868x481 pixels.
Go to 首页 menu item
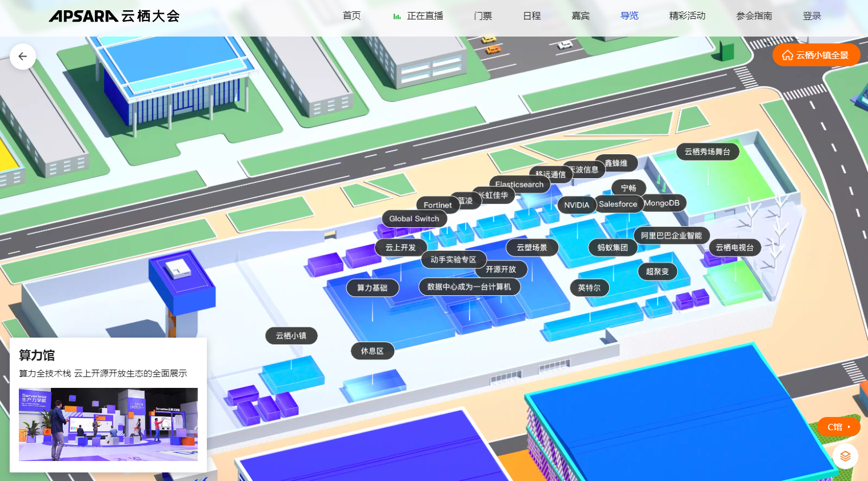coord(351,16)
